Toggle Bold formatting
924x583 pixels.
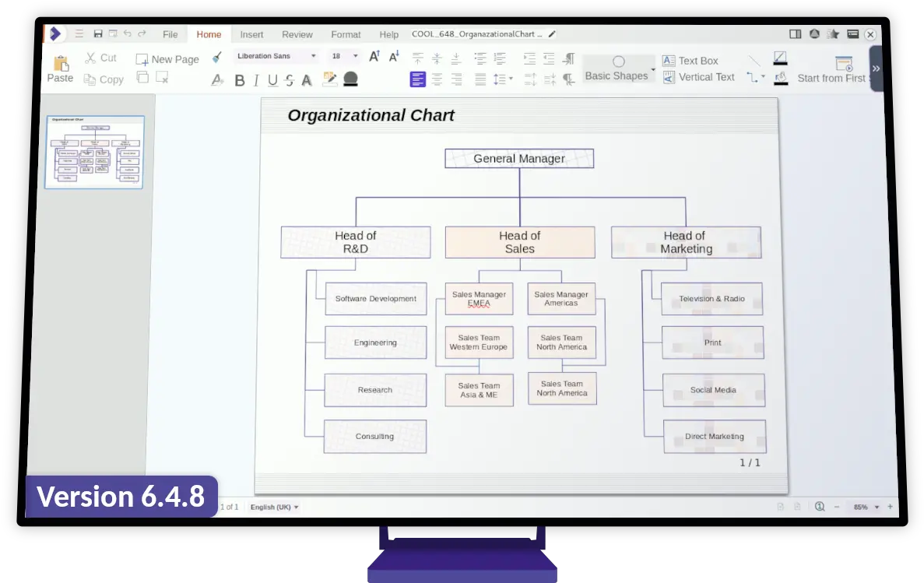pos(239,80)
